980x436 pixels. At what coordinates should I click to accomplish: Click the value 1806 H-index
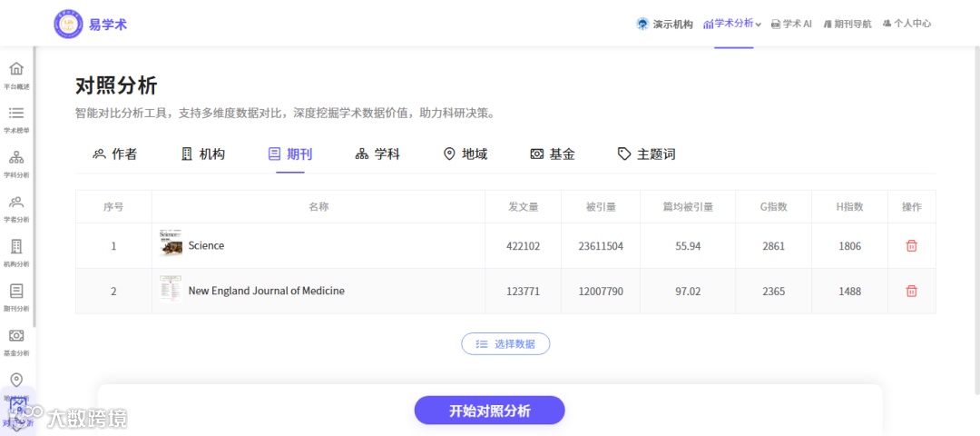[x=850, y=246]
